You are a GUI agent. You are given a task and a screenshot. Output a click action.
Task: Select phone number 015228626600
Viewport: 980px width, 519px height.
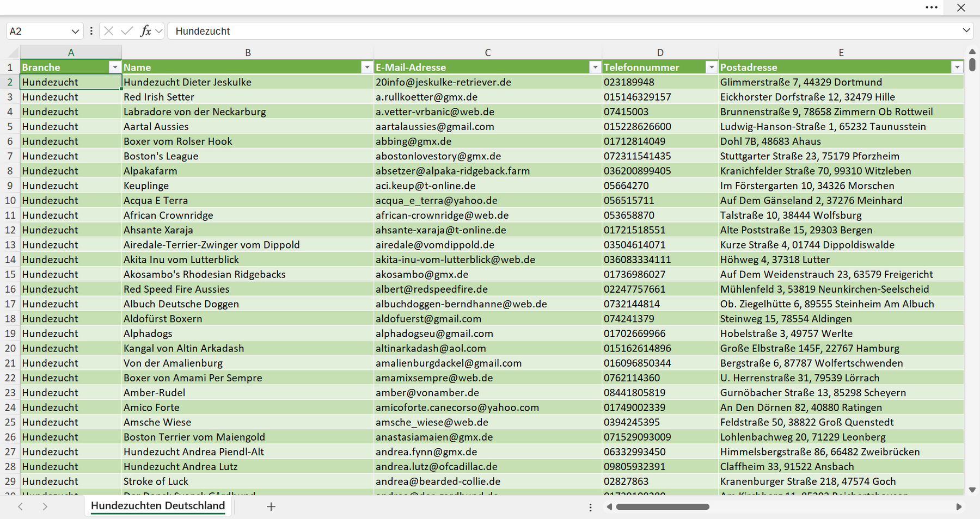pos(660,126)
